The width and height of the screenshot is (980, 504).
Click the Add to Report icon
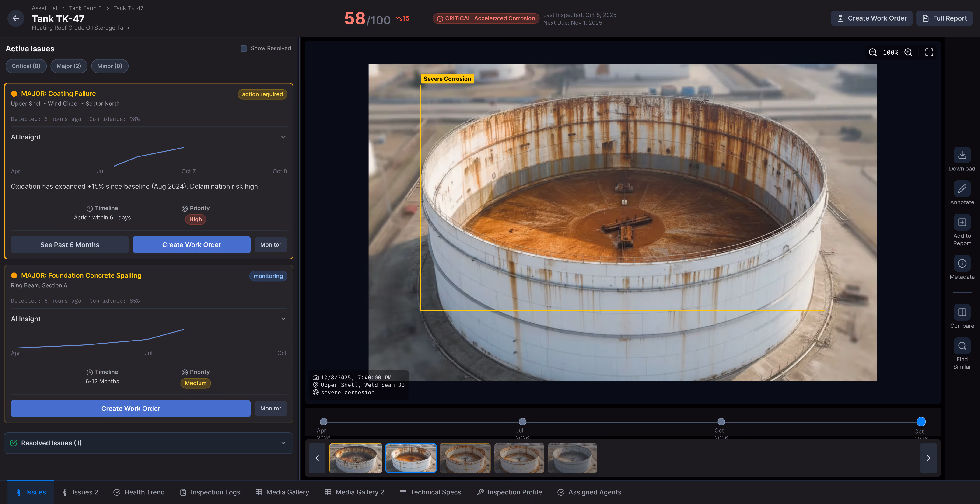click(962, 222)
